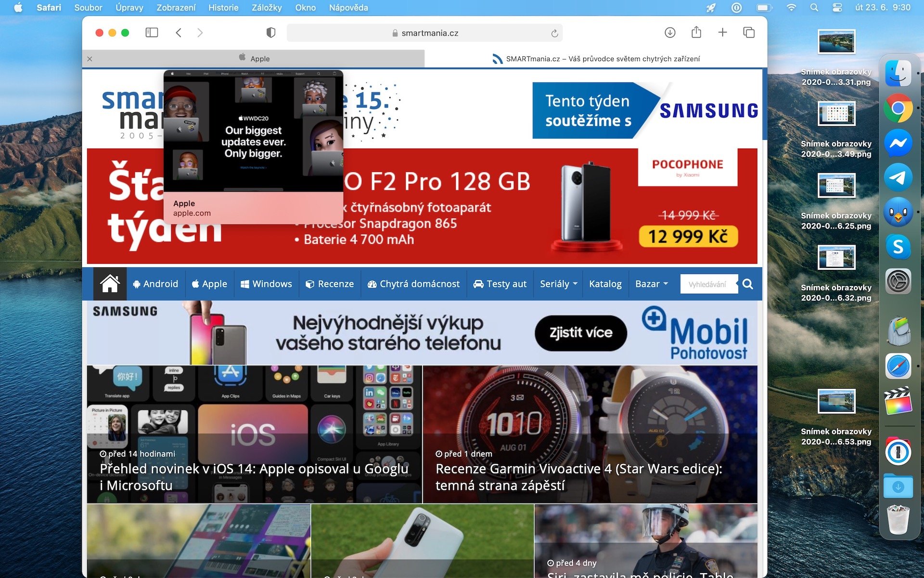Show Safari downloads
This screenshot has width=924, height=578.
[670, 33]
